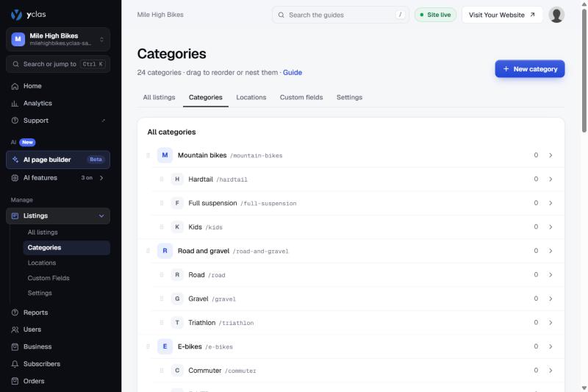Click the Full suspension category name

(x=212, y=203)
